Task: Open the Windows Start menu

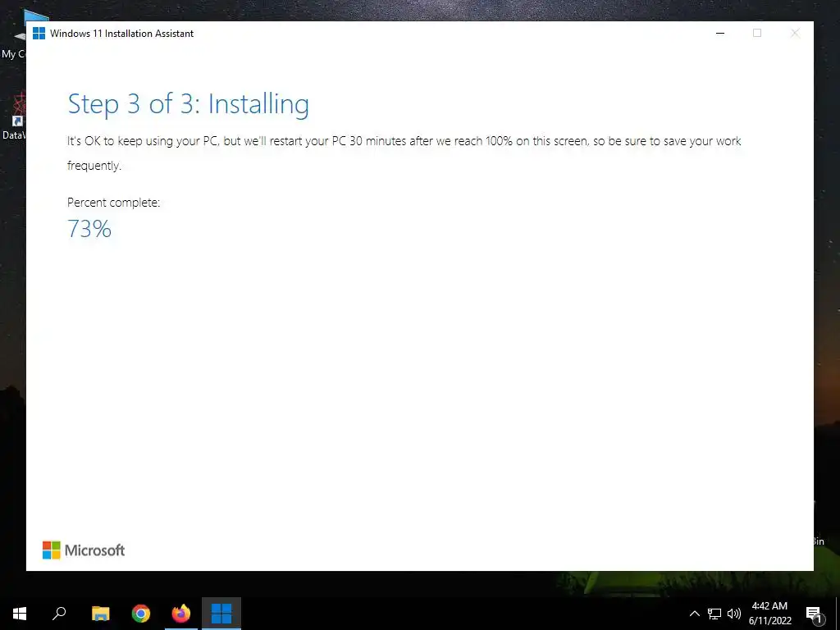Action: tap(20, 614)
